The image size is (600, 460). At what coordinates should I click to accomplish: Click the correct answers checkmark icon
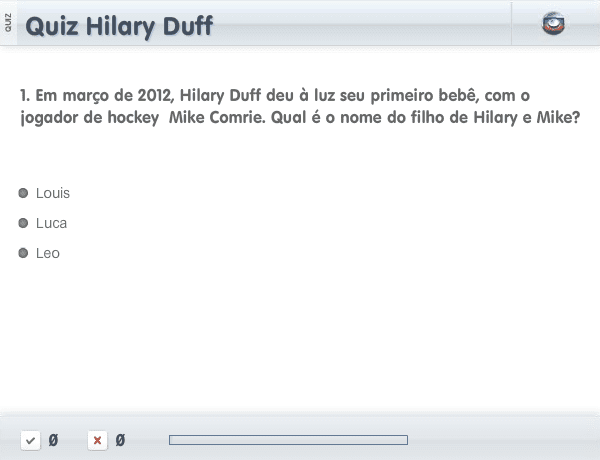pyautogui.click(x=30, y=440)
